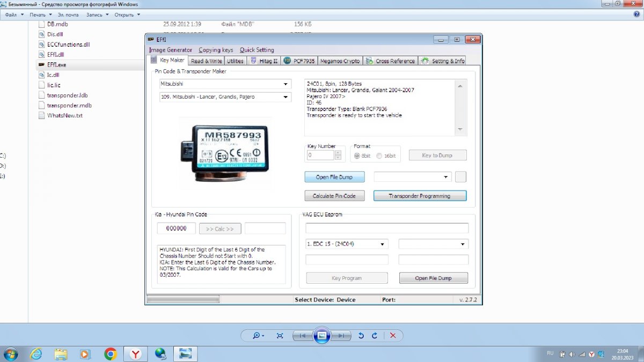
Task: Expand empty dropdown right of EDC 15
Action: 463,244
